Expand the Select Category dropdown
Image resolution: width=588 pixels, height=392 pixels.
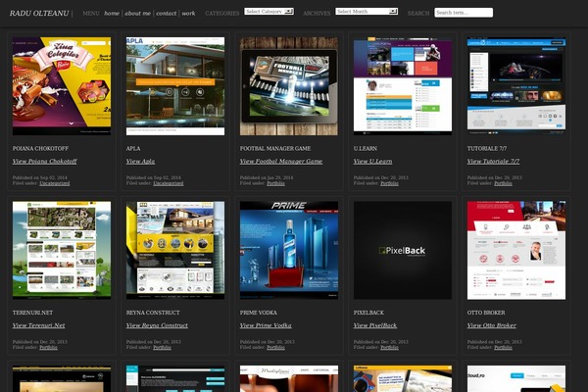click(269, 12)
